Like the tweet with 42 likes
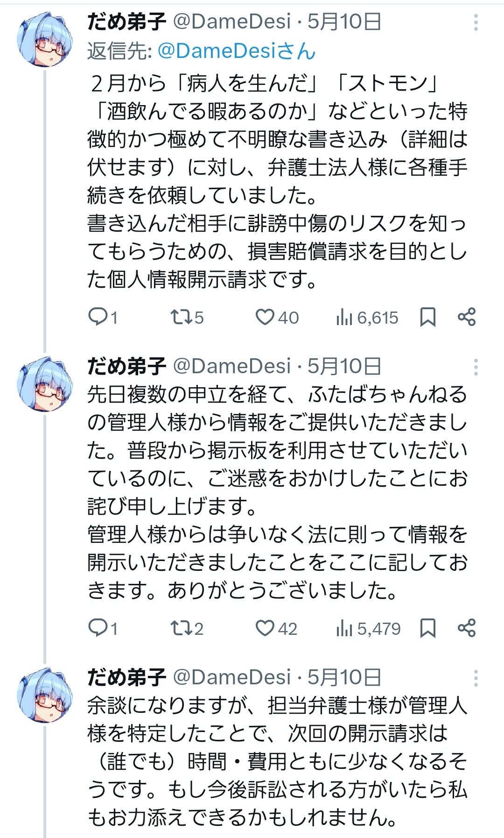 click(x=265, y=628)
